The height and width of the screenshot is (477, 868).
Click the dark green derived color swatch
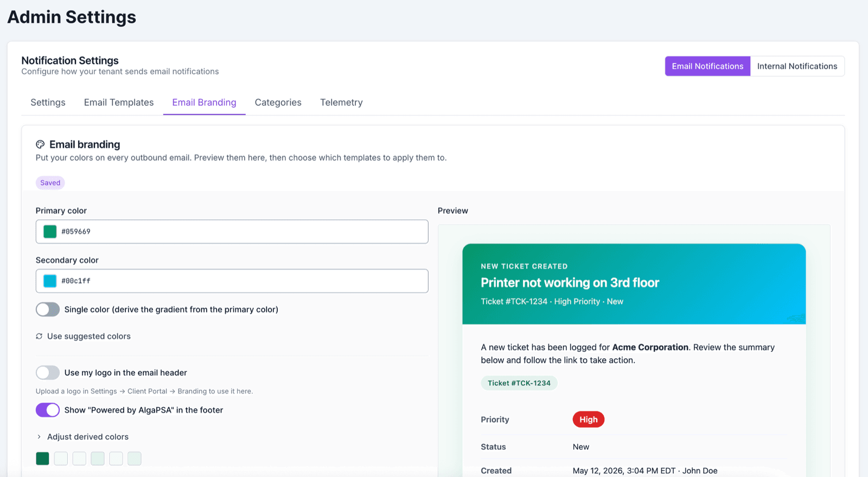click(42, 459)
